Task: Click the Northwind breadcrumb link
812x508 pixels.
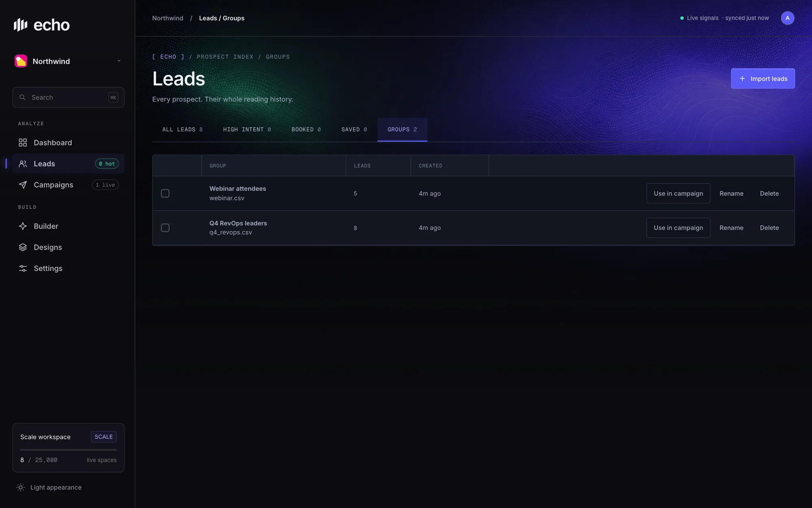Action: tap(168, 18)
